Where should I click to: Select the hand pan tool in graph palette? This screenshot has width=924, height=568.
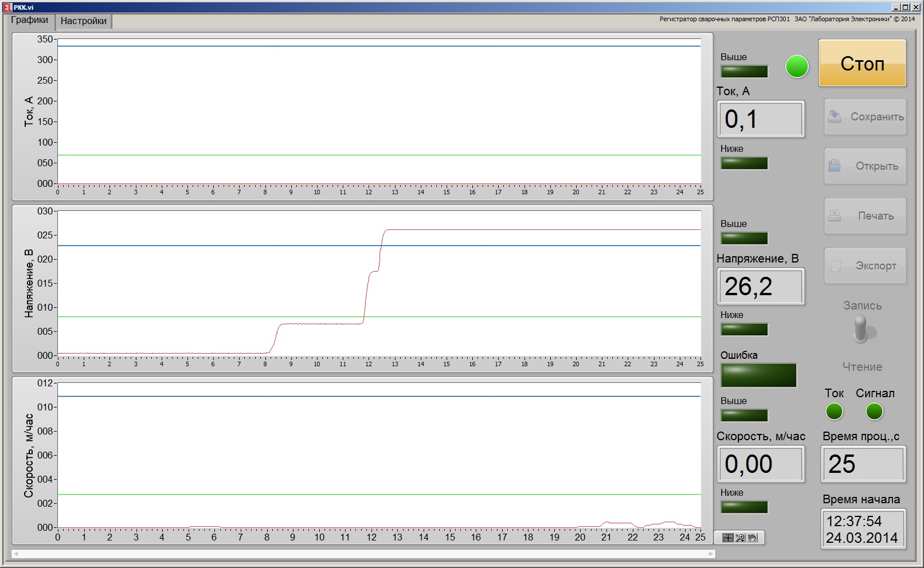pyautogui.click(x=753, y=538)
